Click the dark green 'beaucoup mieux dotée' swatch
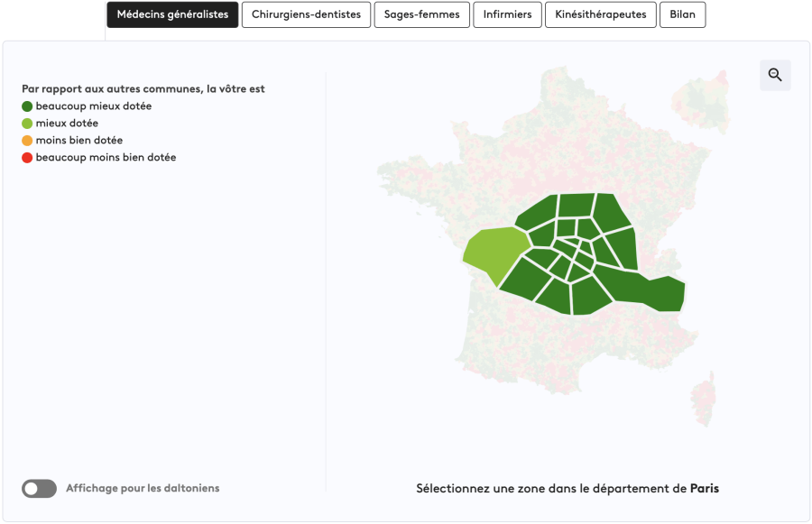 pyautogui.click(x=27, y=106)
